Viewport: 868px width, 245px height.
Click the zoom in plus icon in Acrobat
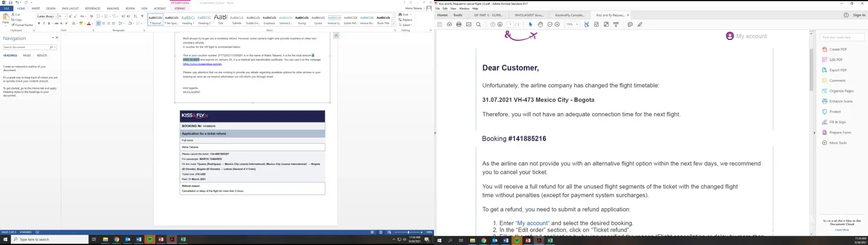pos(557,25)
